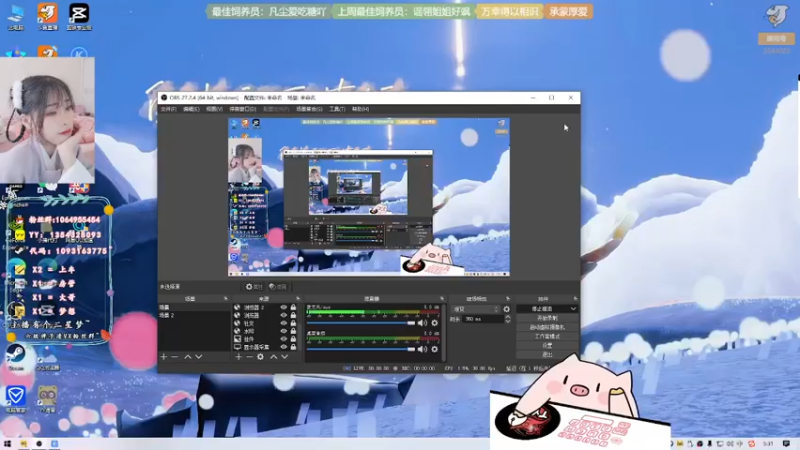Click the mixer panel vertical scrollbar
This screenshot has height=450, width=800.
[x=443, y=332]
